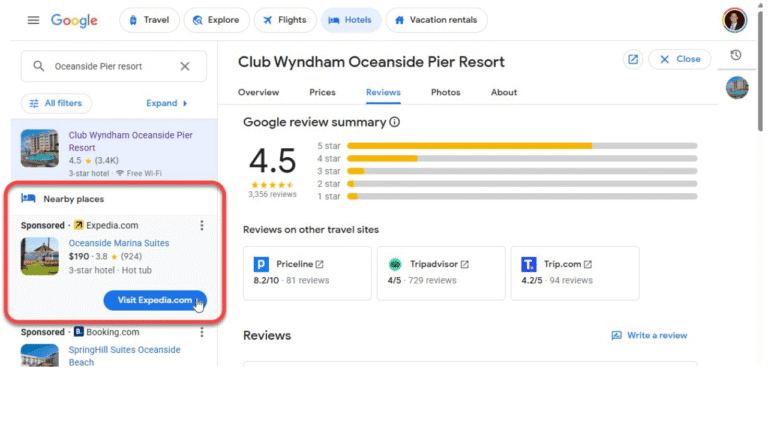Click the Oceanside Marina Suites thumbnail

tap(40, 256)
